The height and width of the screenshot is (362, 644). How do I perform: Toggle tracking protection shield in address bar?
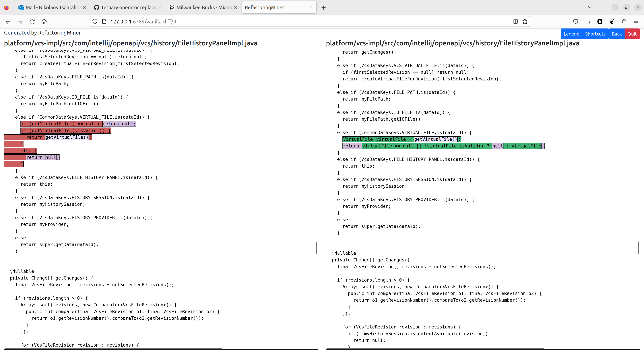(x=95, y=21)
